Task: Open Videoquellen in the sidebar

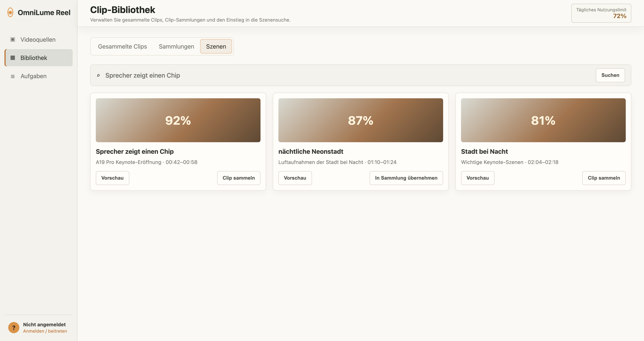Action: [39, 39]
